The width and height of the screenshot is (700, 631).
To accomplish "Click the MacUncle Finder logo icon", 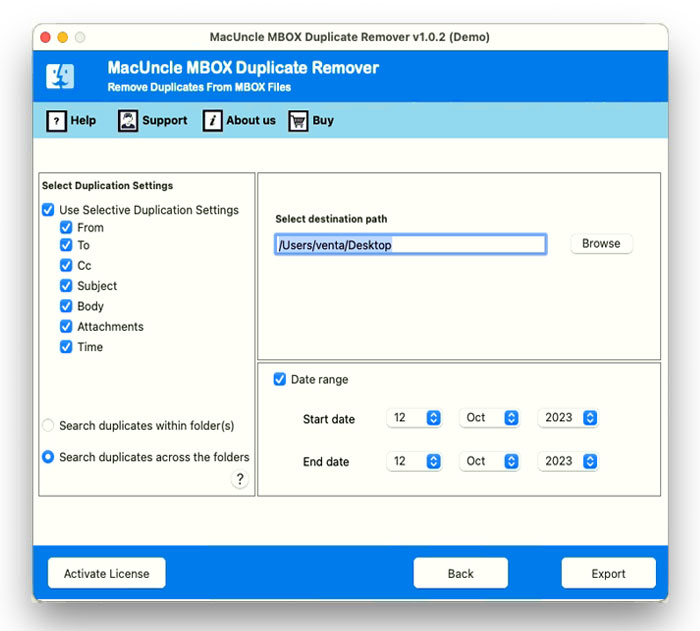I will click(x=61, y=76).
